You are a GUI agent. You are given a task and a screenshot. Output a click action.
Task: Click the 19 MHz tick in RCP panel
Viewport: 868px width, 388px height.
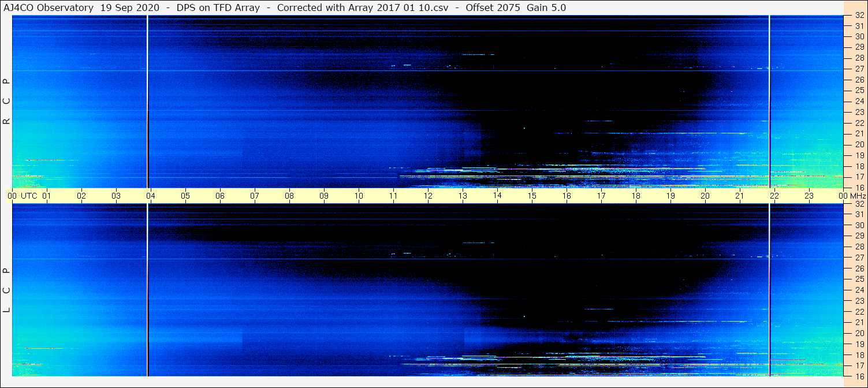(x=859, y=155)
